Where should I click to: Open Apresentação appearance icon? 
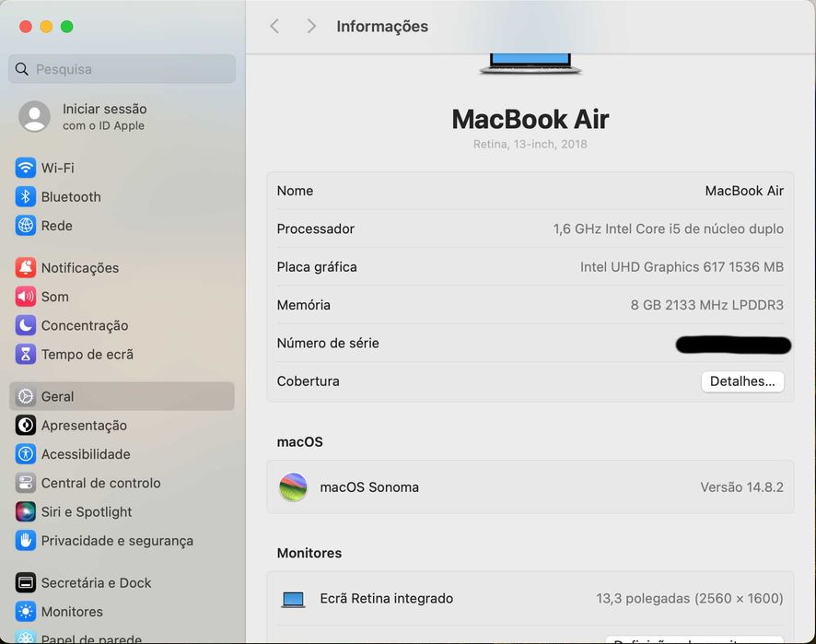[x=26, y=426]
